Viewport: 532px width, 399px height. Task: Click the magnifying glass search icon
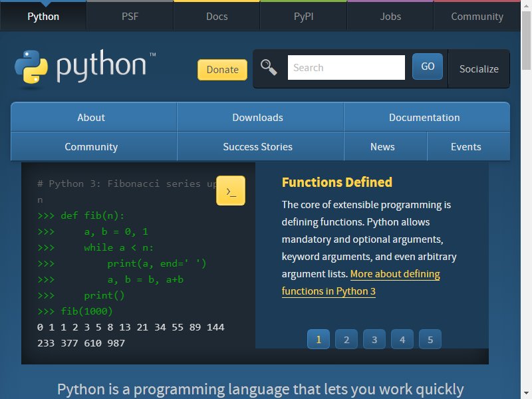[x=269, y=67]
